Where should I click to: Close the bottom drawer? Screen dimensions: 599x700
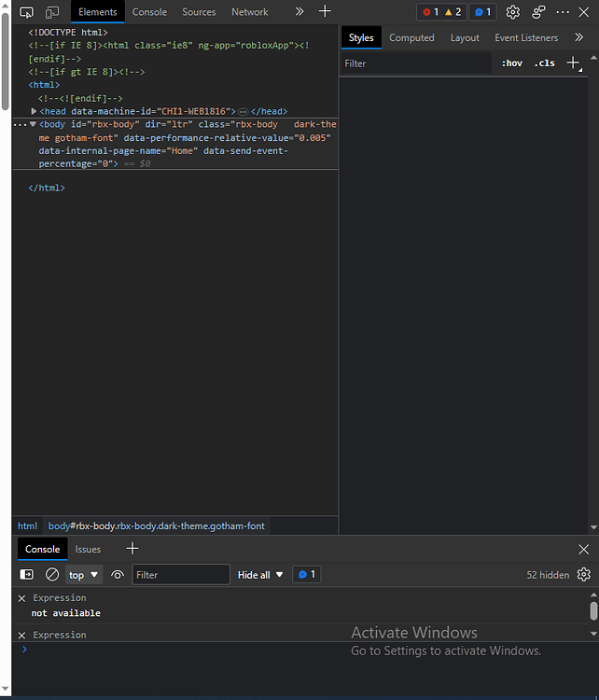point(583,549)
